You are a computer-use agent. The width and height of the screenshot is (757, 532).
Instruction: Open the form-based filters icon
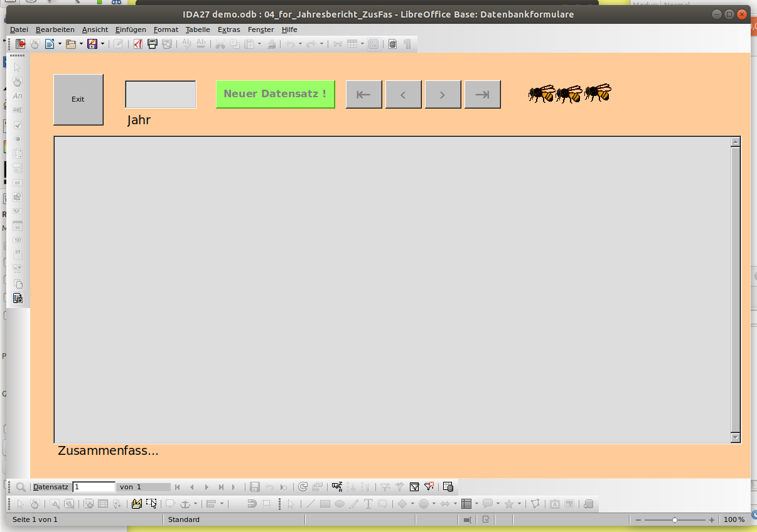[x=414, y=487]
